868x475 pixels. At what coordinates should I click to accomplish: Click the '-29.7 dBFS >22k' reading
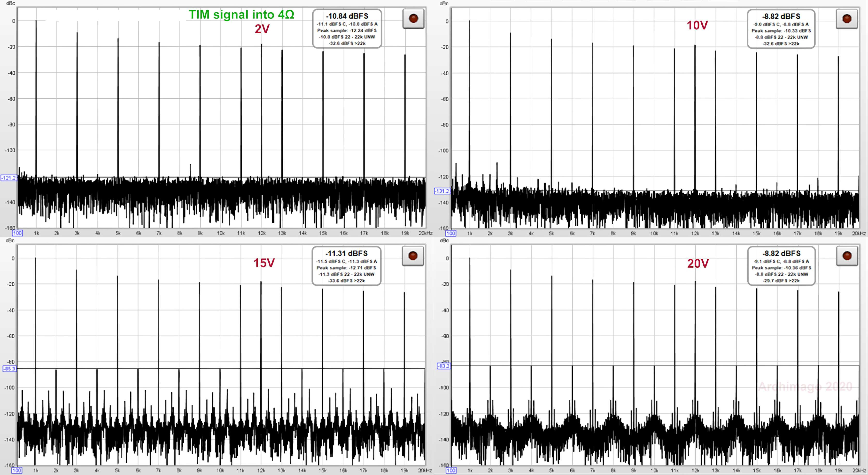point(781,280)
